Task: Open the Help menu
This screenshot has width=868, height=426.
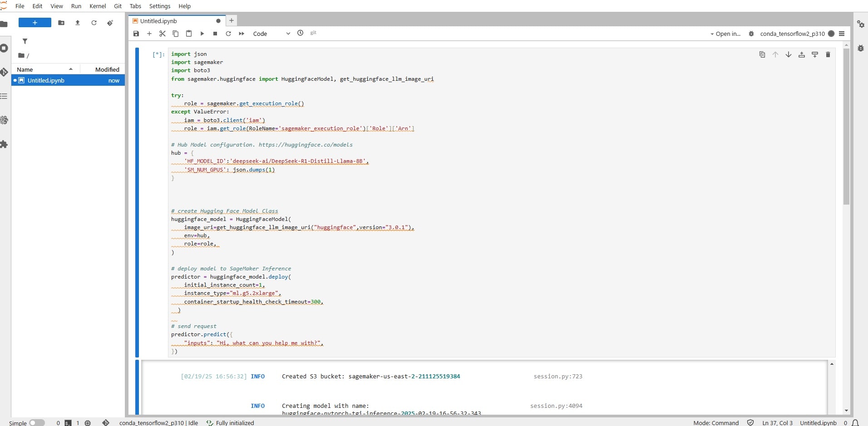Action: pos(185,6)
